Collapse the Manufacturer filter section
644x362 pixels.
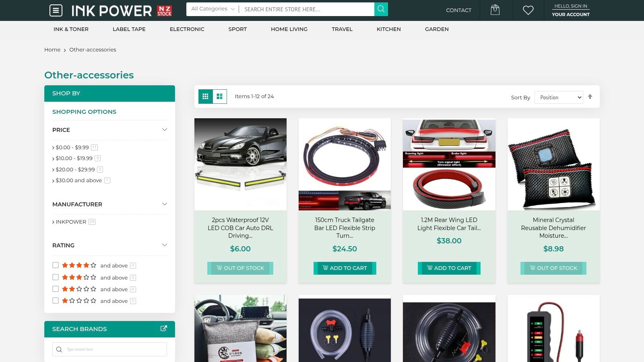coord(164,204)
